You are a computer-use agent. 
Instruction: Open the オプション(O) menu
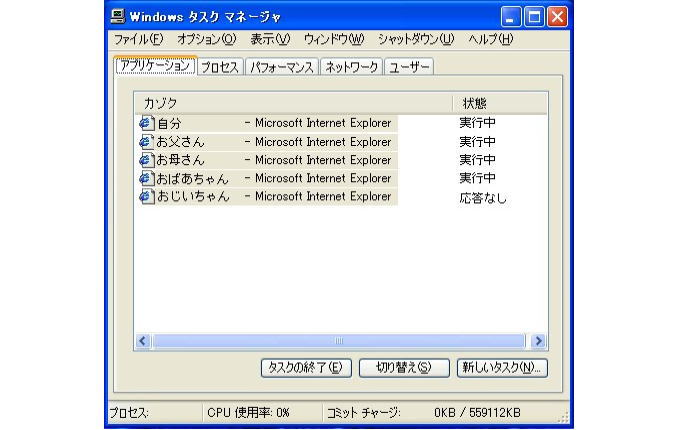(x=207, y=39)
